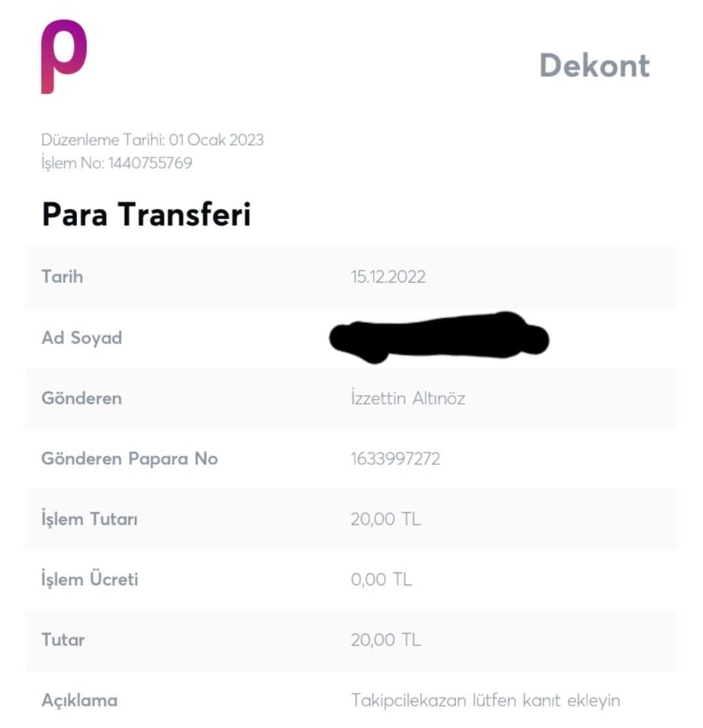The image size is (703, 728).
Task: Click the Papara logo icon
Action: coord(64,57)
